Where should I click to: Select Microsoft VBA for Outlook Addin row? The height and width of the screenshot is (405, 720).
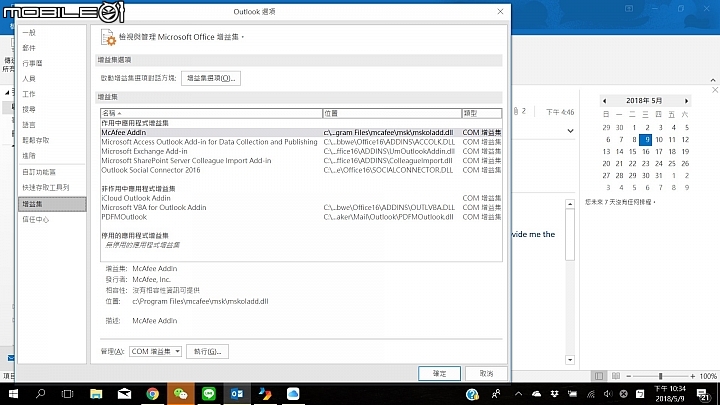tap(301, 208)
